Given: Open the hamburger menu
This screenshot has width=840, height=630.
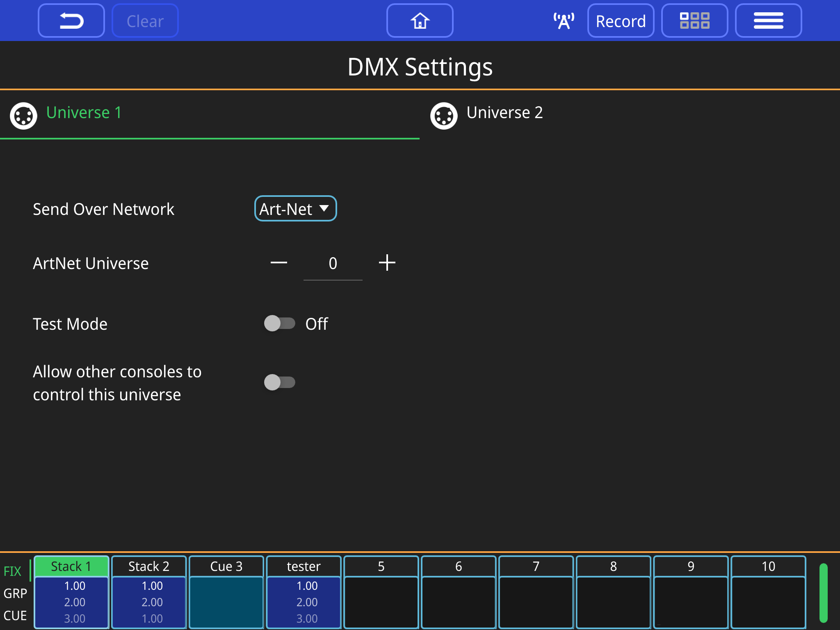Looking at the screenshot, I should (x=768, y=21).
